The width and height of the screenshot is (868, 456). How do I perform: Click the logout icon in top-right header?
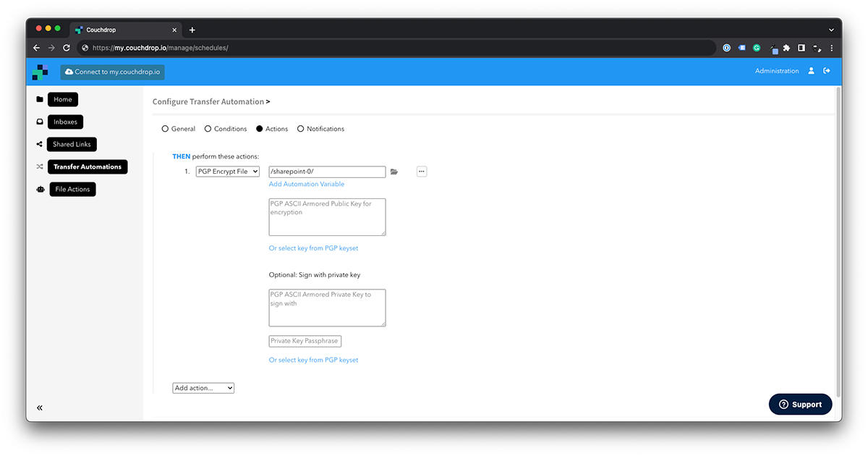click(827, 71)
